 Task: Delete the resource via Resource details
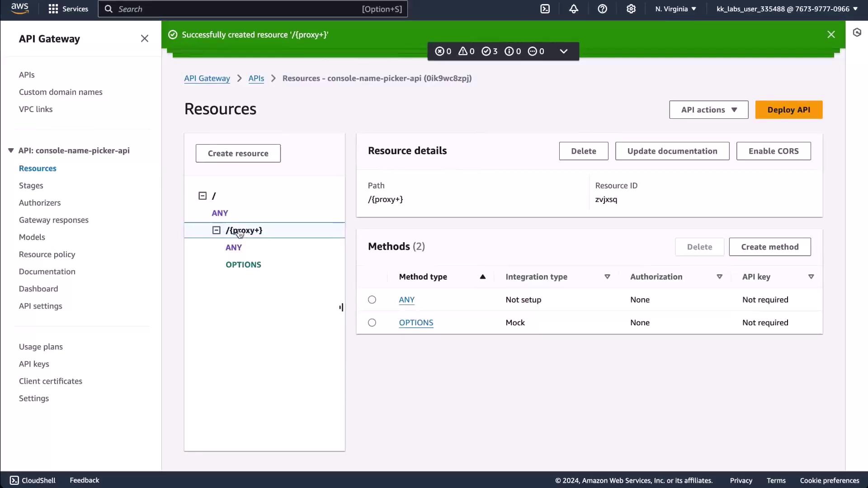point(584,151)
